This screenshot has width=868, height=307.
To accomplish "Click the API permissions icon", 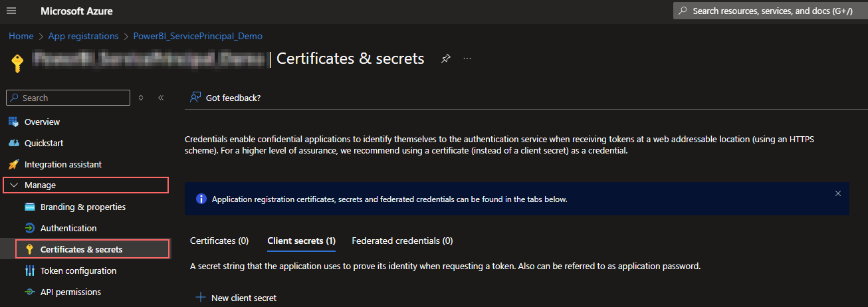I will (x=29, y=292).
